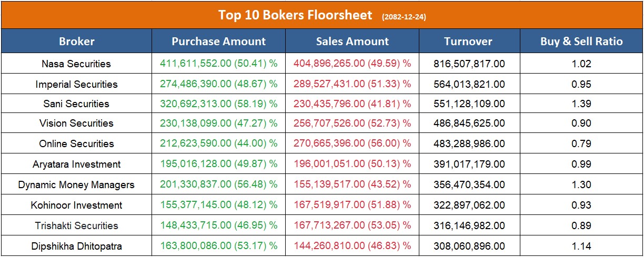Click Vision Securities sales amount cell

[353, 124]
